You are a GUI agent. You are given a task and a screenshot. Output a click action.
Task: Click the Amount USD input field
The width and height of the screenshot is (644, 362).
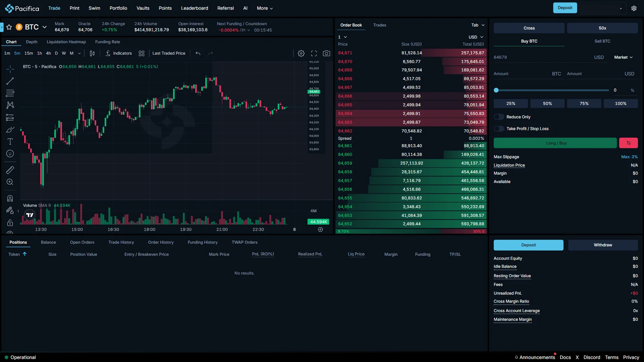[x=601, y=74]
